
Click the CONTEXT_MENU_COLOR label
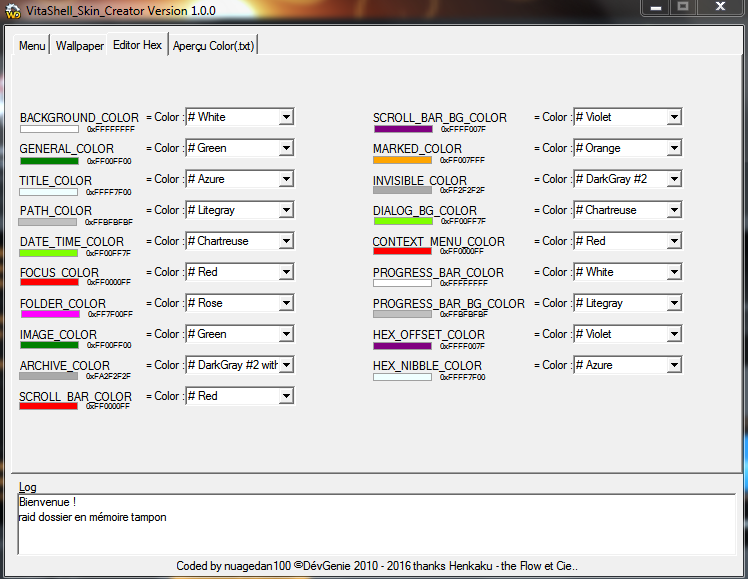tap(439, 242)
